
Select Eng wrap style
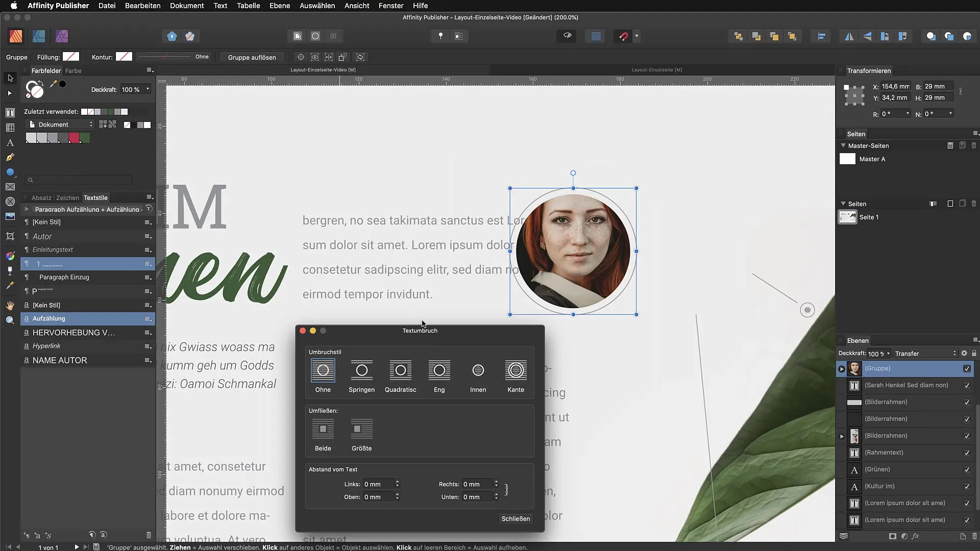tap(439, 376)
